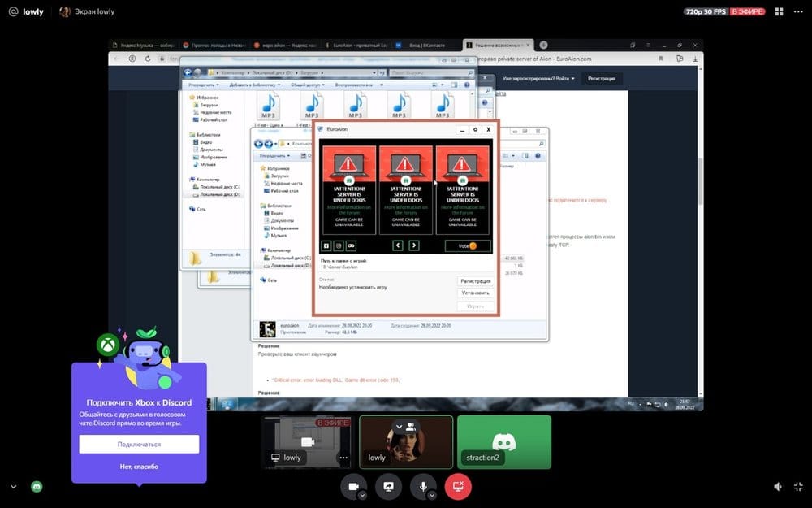Turn on the camera button
This screenshot has width=812, height=508.
click(x=353, y=486)
